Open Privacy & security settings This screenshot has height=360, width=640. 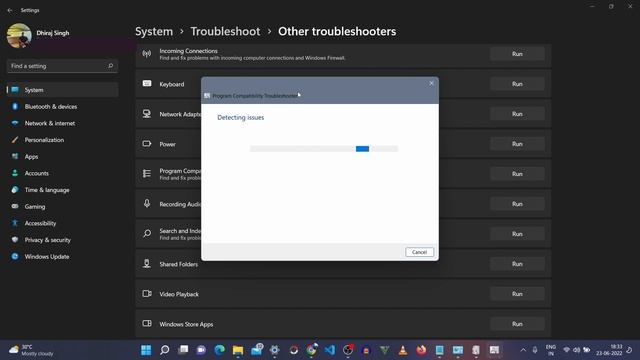pyautogui.click(x=62, y=240)
